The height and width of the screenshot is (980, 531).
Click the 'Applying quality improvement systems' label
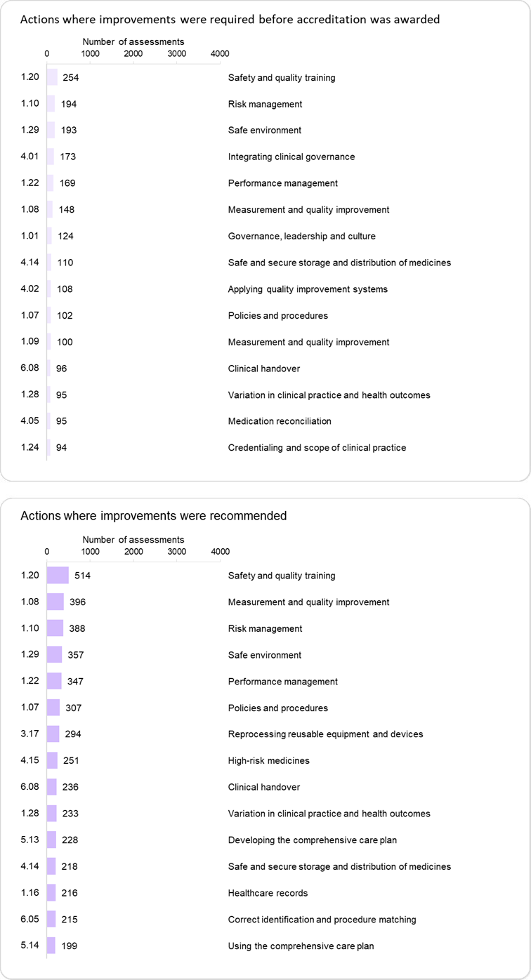tap(308, 289)
